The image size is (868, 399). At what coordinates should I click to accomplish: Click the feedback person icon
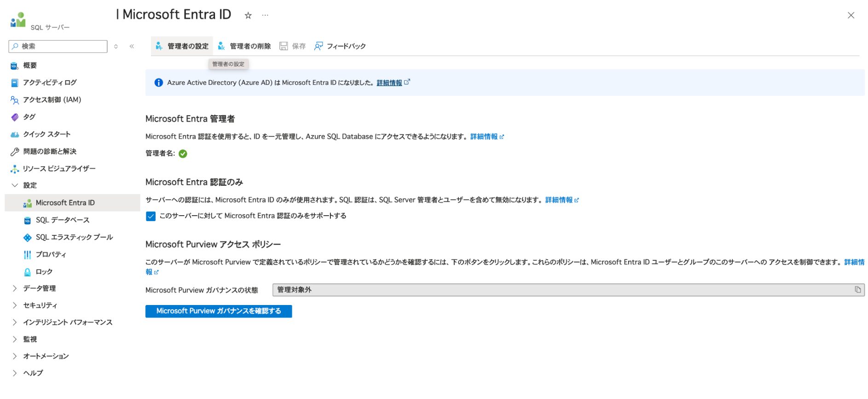pos(318,46)
